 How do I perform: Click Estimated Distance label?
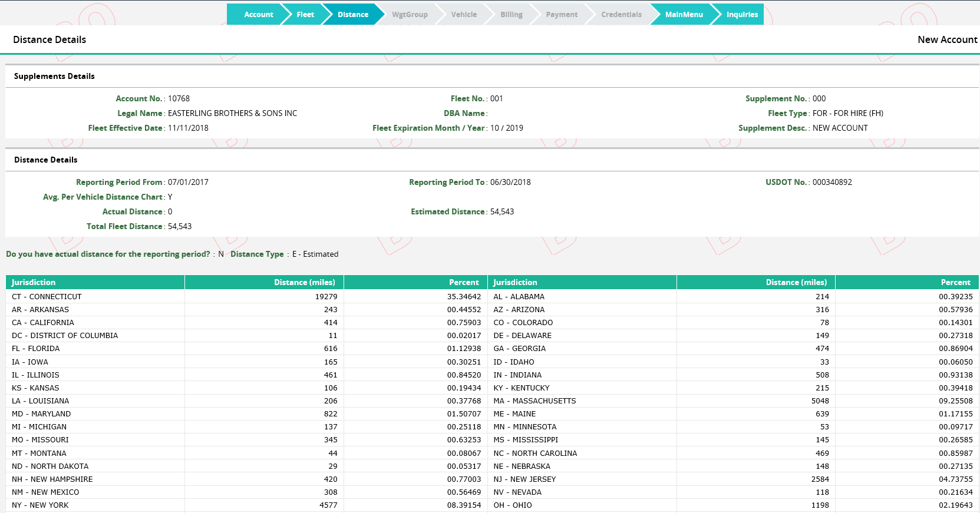coord(447,211)
